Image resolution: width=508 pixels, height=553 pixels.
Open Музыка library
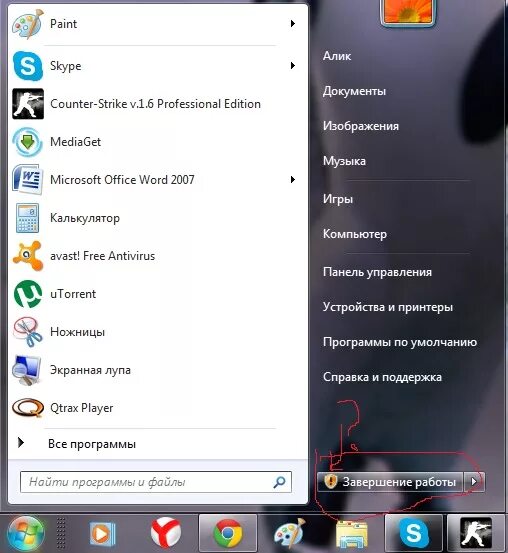[344, 161]
